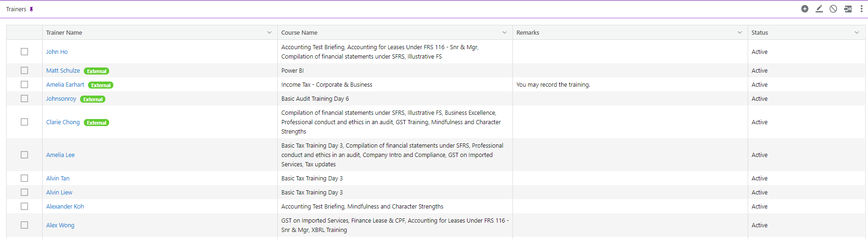Open the Amelia Earhart trainer link
The width and height of the screenshot is (868, 239).
coord(65,85)
